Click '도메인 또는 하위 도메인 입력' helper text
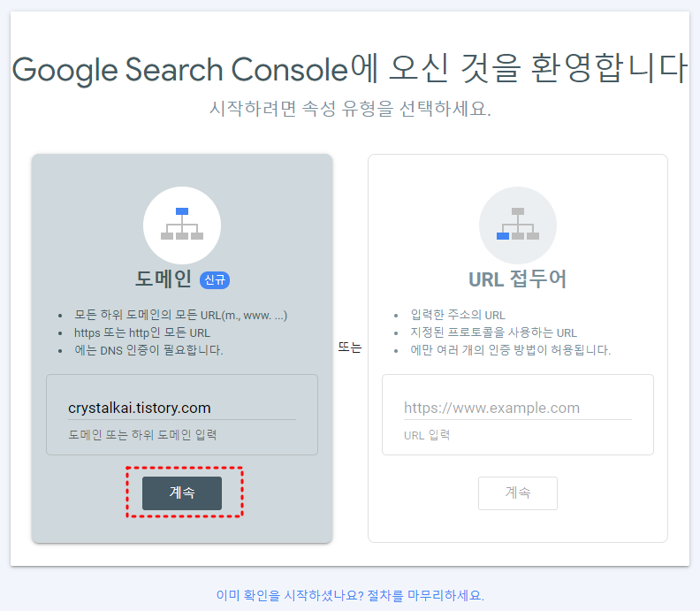This screenshot has width=700, height=611. pos(142,434)
